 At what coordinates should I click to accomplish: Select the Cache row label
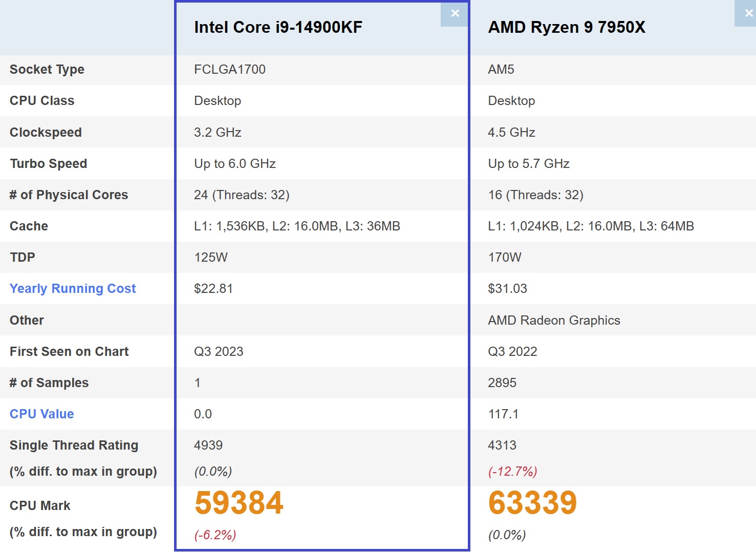(x=29, y=226)
